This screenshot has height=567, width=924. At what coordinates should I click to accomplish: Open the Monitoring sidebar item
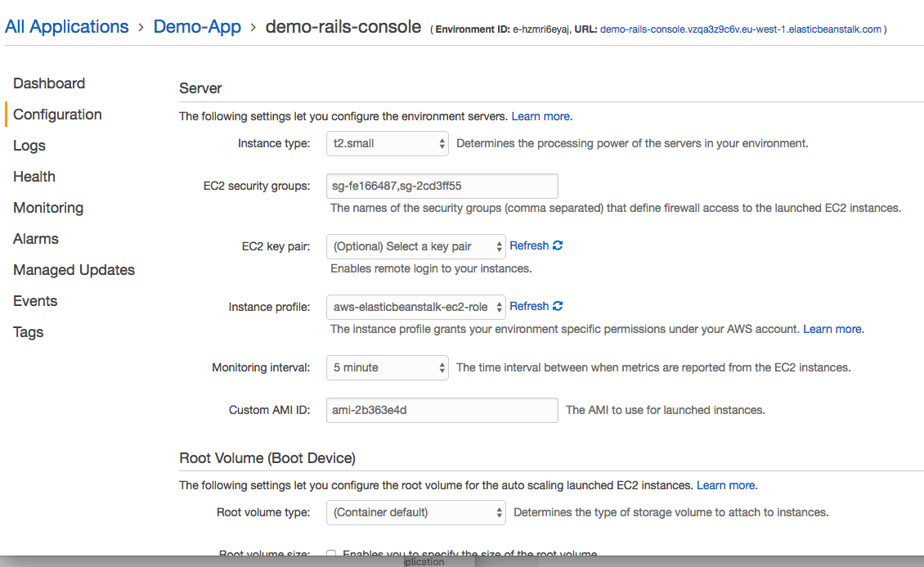(48, 208)
